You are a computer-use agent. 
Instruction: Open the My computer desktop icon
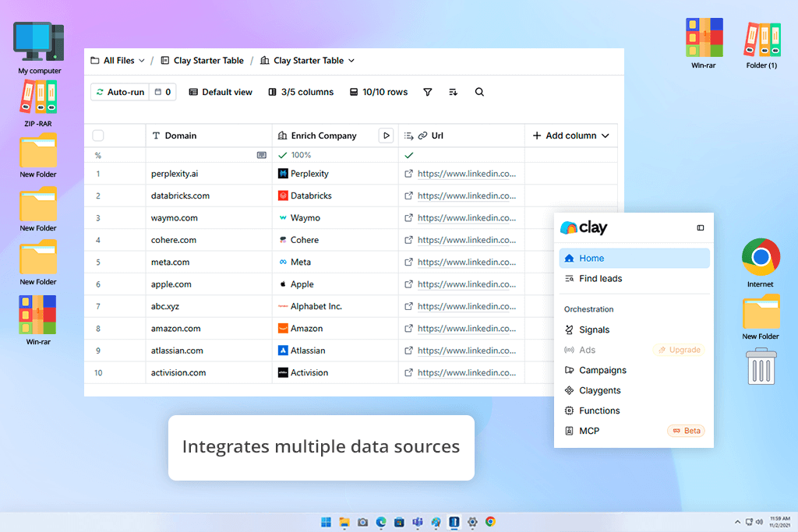[39, 48]
